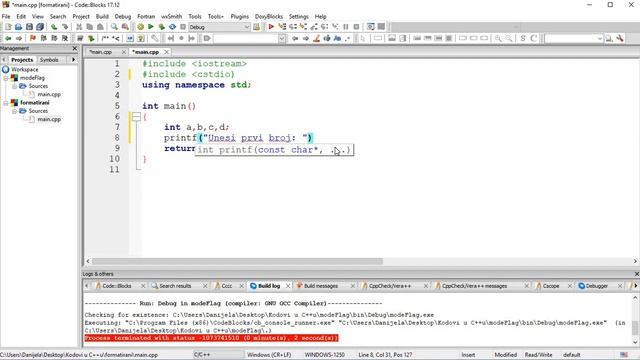Click the New file toolbar icon
This screenshot has height=360, width=640.
[x=8, y=27]
